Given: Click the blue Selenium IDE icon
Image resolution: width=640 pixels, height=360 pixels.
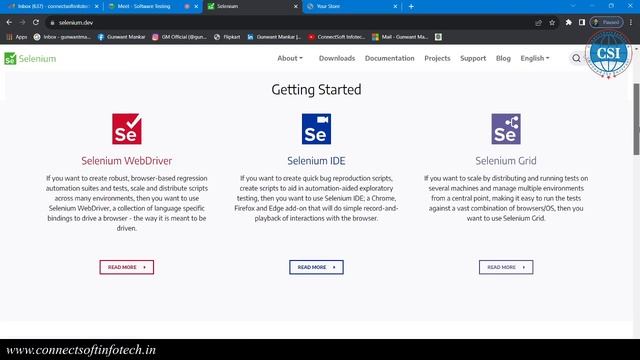Looking at the screenshot, I should (x=316, y=129).
